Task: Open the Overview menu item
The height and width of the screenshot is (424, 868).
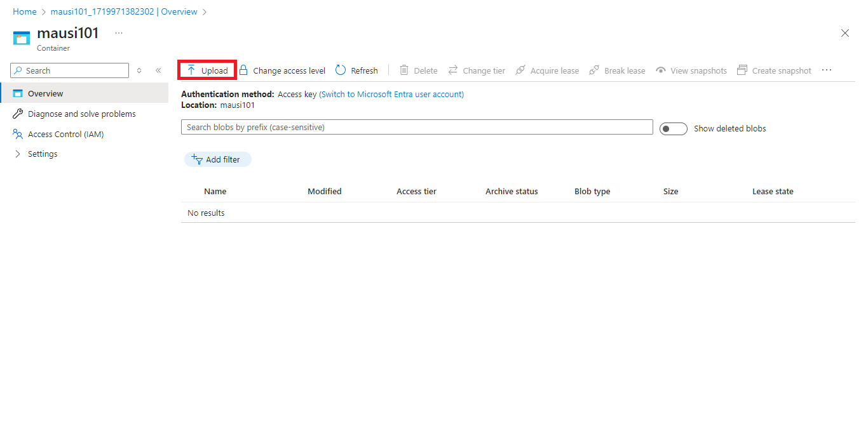Action: [84, 93]
